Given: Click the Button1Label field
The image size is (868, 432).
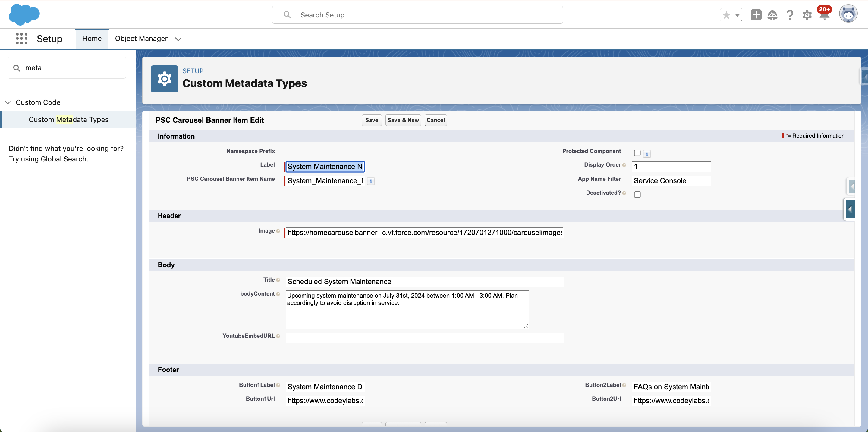Looking at the screenshot, I should pos(325,387).
